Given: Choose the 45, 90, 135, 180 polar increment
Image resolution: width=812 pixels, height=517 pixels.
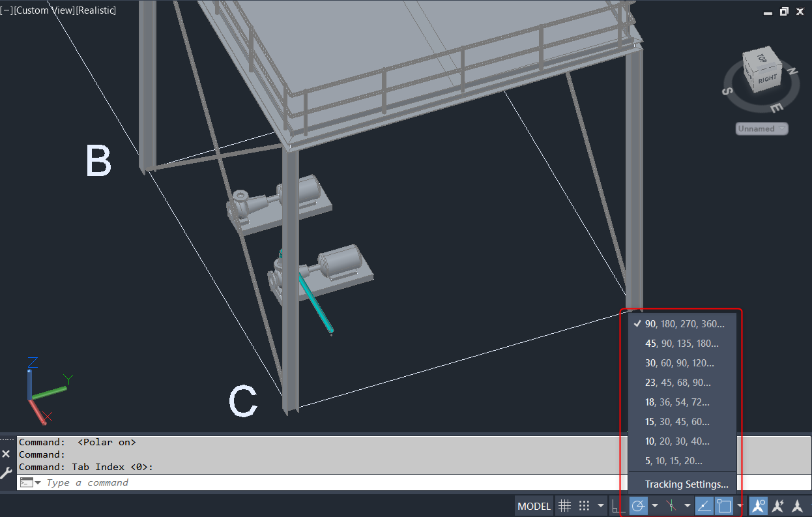Looking at the screenshot, I should point(682,344).
